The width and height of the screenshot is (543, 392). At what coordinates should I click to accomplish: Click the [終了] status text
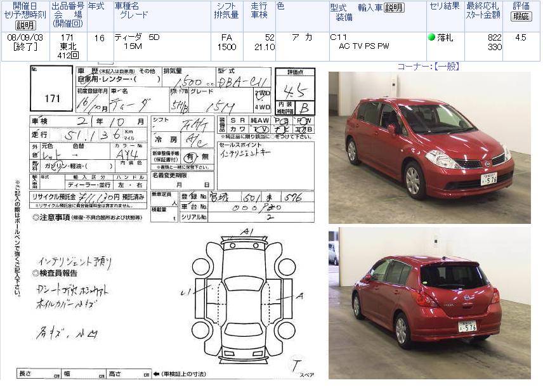[25, 46]
